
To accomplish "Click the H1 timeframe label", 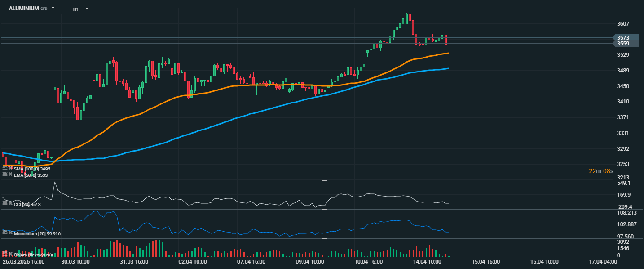I will click(76, 9).
